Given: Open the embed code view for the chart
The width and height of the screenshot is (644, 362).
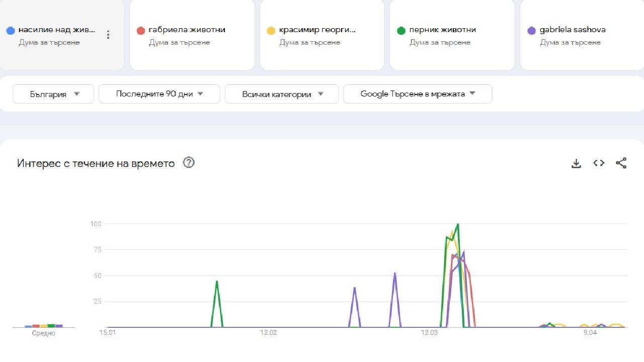Looking at the screenshot, I should pos(598,163).
